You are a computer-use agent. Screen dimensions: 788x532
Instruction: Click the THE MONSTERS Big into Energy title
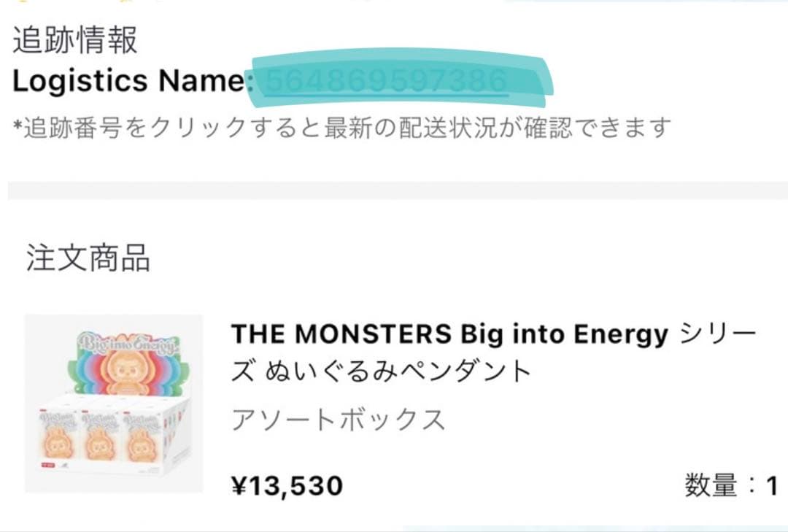[449, 335]
